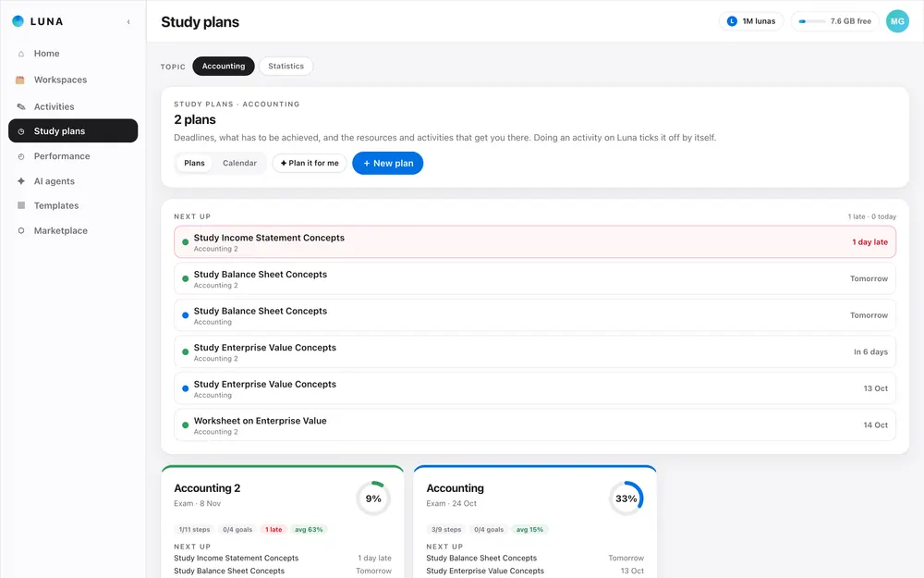Image resolution: width=924 pixels, height=578 pixels.
Task: Click the Home icon in sidebar
Action: [x=21, y=54]
